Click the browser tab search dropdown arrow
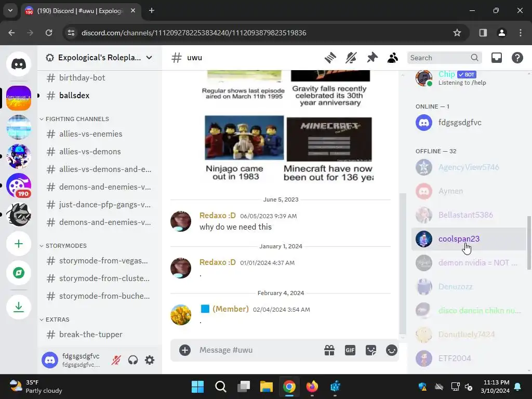 pos(10,10)
